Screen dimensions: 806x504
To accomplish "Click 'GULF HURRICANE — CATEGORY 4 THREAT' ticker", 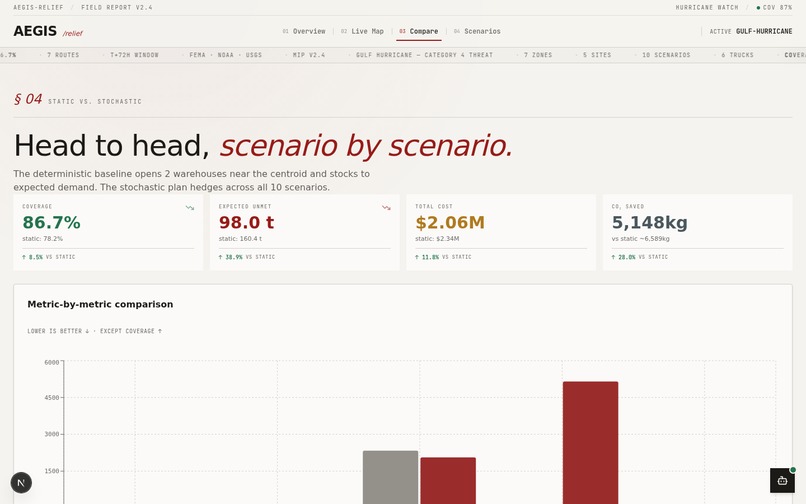I will 424,55.
